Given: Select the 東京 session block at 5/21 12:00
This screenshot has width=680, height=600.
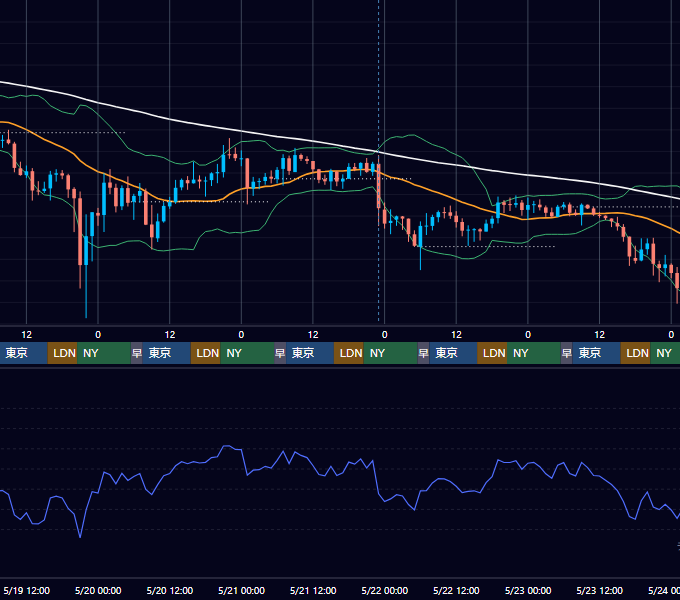Looking at the screenshot, I should 310,353.
